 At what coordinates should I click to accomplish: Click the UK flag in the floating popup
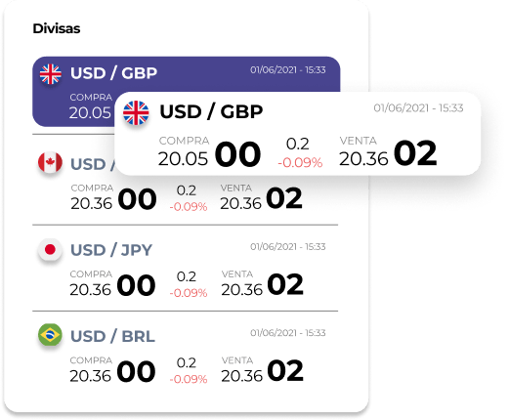[136, 113]
